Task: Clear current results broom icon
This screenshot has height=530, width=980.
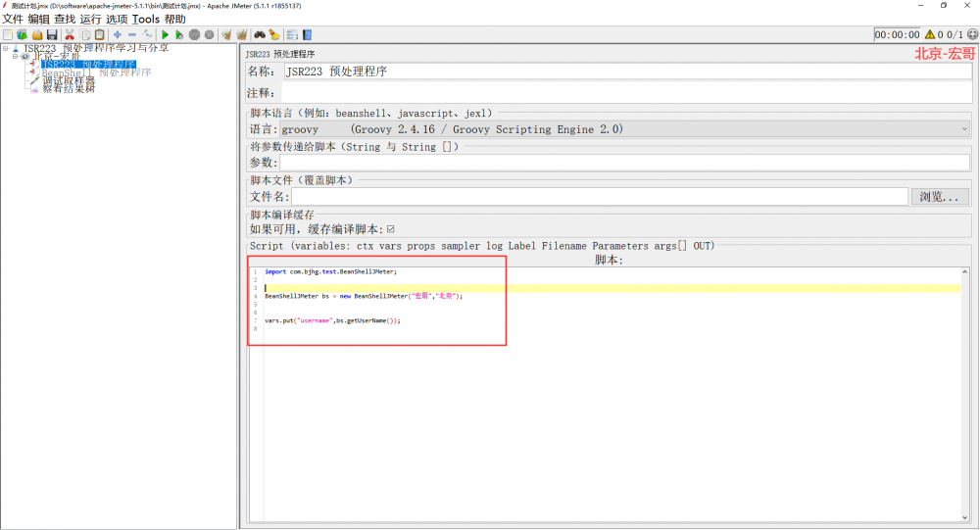Action: click(x=226, y=35)
